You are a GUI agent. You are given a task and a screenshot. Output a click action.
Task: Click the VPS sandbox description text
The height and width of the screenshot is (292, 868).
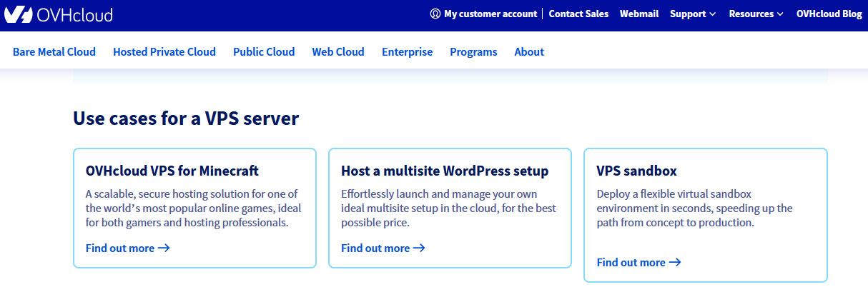695,208
